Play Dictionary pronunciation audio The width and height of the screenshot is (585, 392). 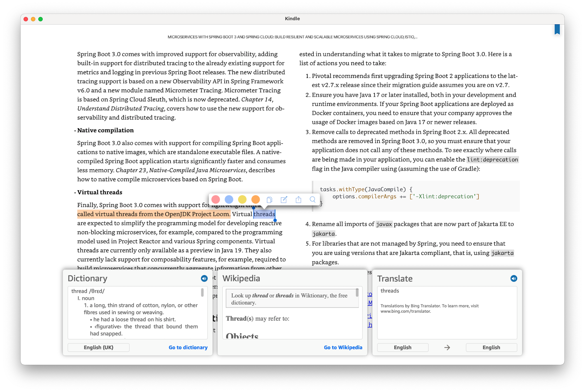point(204,278)
